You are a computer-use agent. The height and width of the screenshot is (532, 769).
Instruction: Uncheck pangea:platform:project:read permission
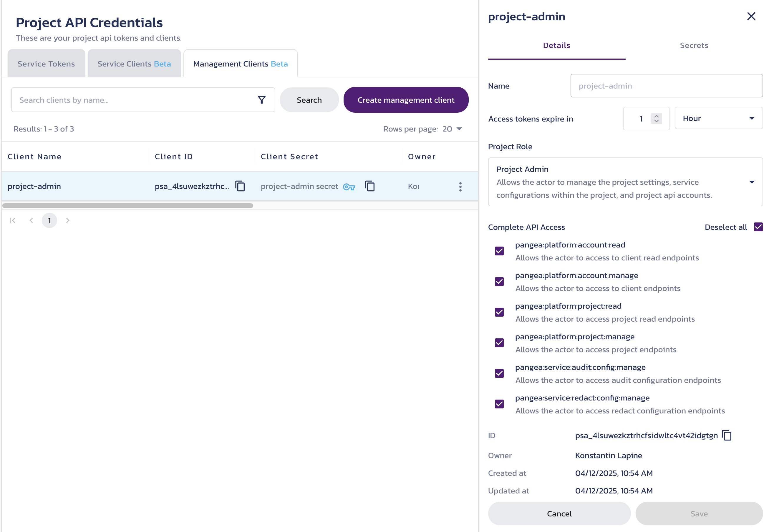point(499,312)
